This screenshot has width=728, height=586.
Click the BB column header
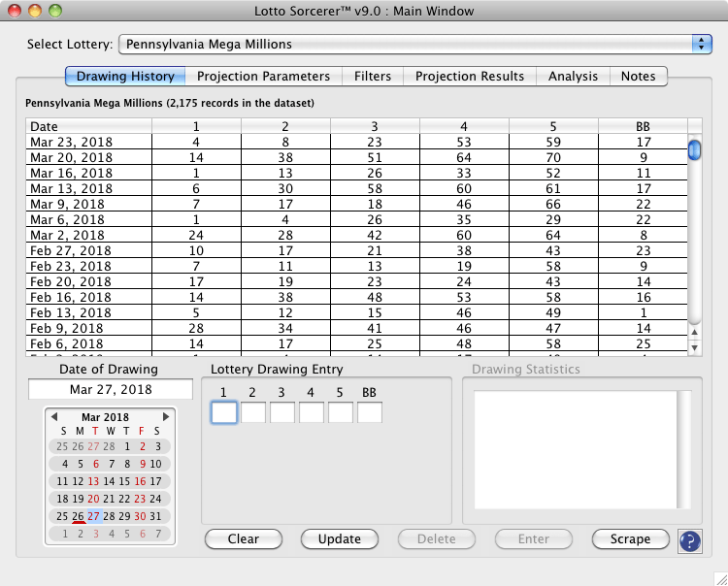coord(643,126)
